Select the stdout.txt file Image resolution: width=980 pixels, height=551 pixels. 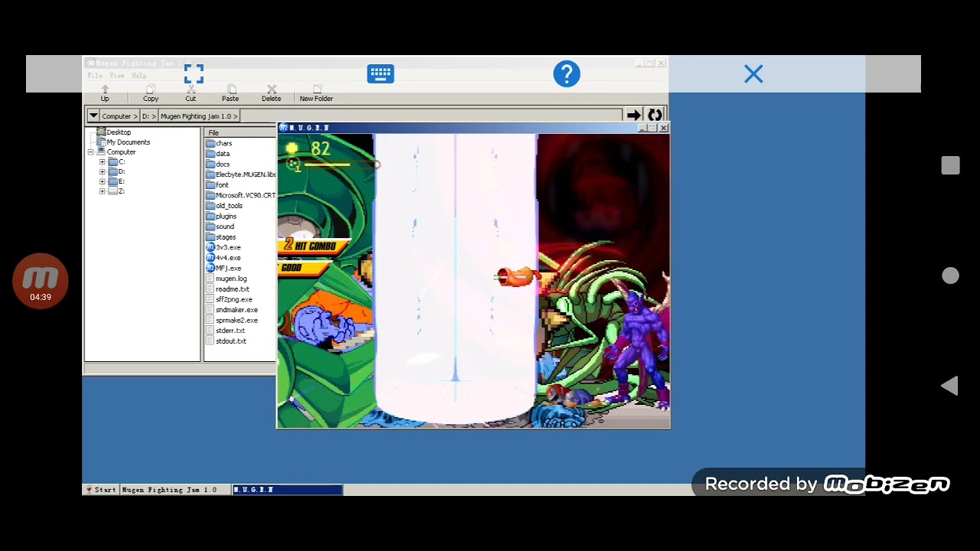(226, 341)
